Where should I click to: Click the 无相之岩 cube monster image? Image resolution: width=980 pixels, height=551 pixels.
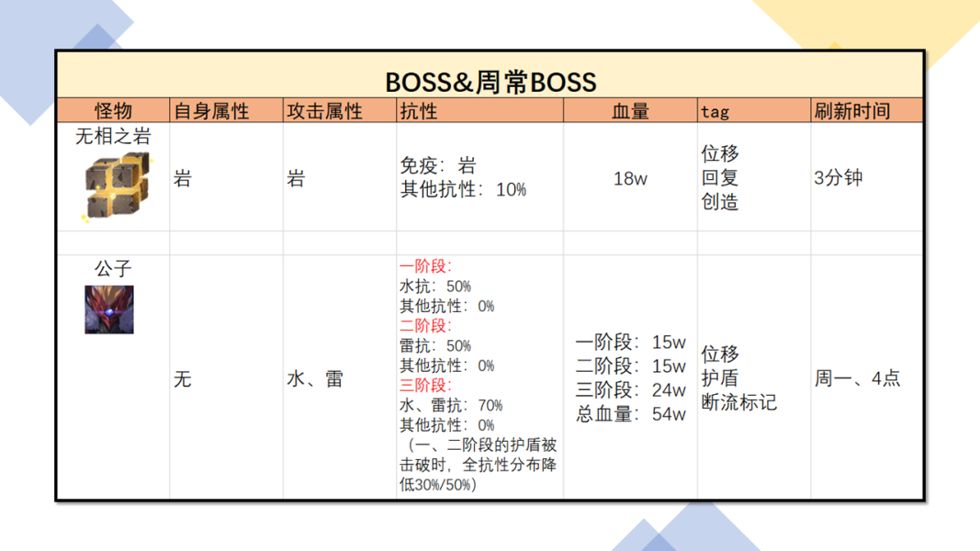117,186
